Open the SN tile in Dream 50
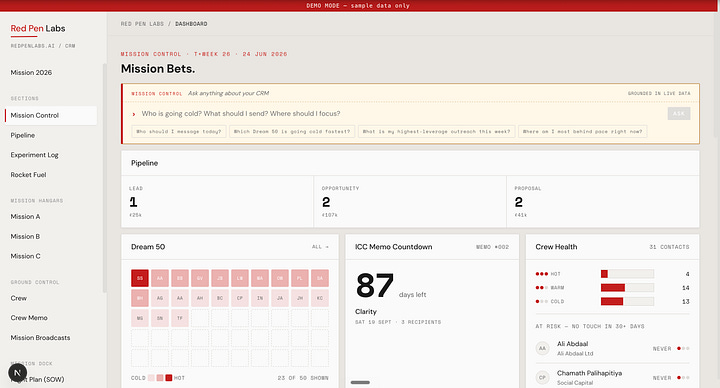The image size is (720, 388). point(160,318)
